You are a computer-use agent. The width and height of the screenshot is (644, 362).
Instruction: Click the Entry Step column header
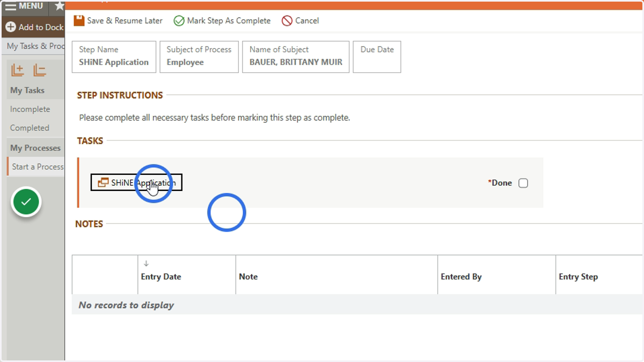pyautogui.click(x=578, y=277)
